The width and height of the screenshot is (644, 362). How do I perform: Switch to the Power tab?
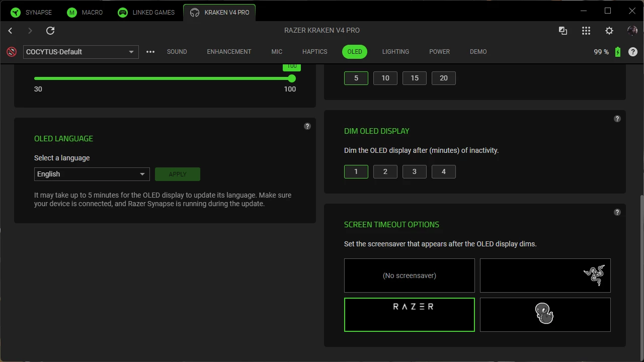point(440,52)
